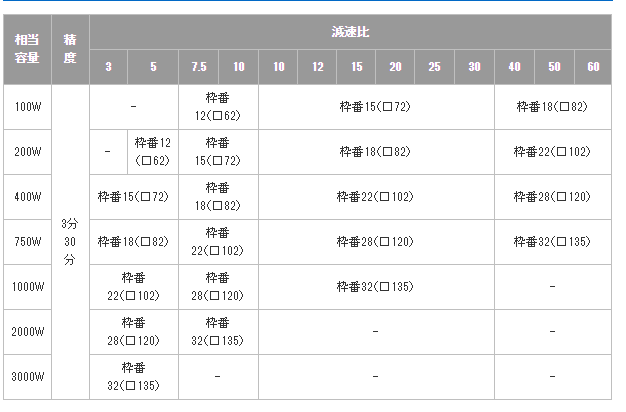Choose the 25 reduction ratio header
Image resolution: width=626 pixels, height=412 pixels.
click(x=434, y=67)
